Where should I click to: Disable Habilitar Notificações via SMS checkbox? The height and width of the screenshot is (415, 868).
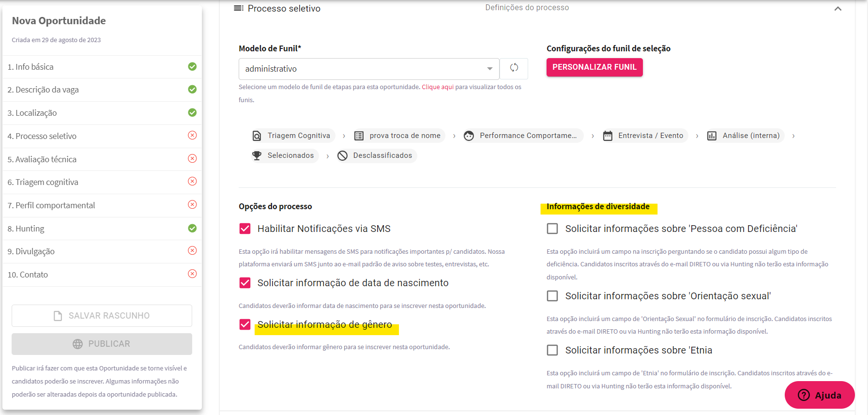245,229
